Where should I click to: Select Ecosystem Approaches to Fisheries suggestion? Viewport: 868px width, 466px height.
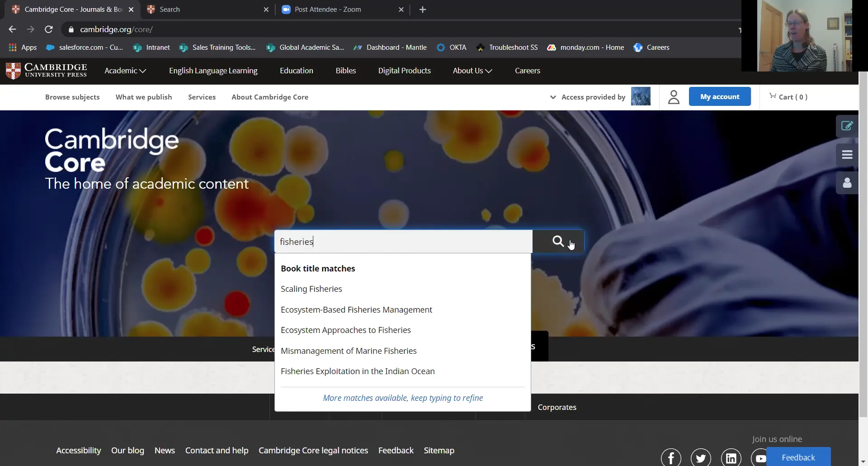(346, 330)
